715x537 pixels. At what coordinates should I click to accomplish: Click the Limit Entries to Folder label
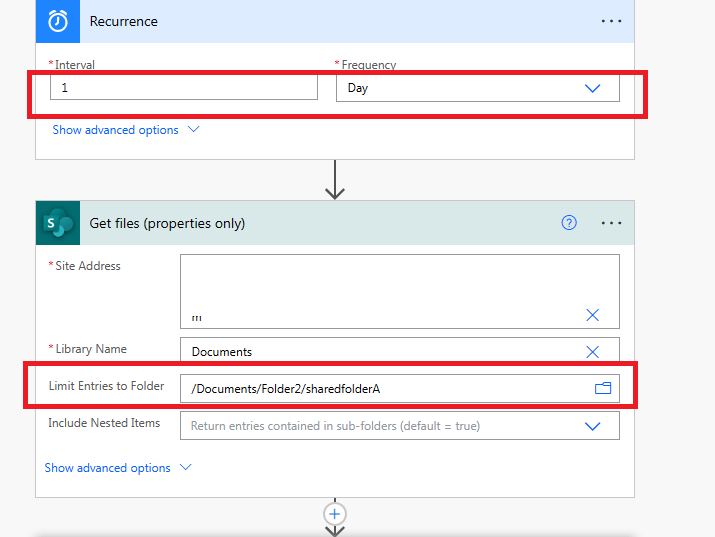[106, 386]
